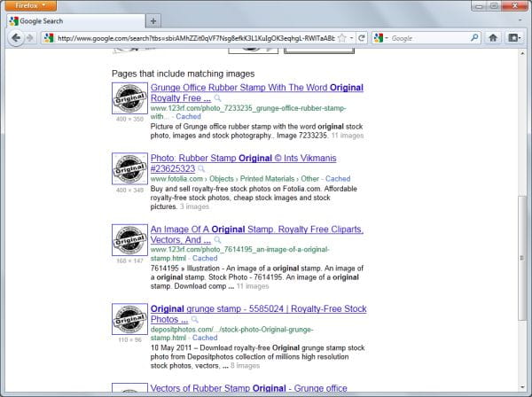Open Vectors of Rubber Stamp Original link

pyautogui.click(x=248, y=388)
